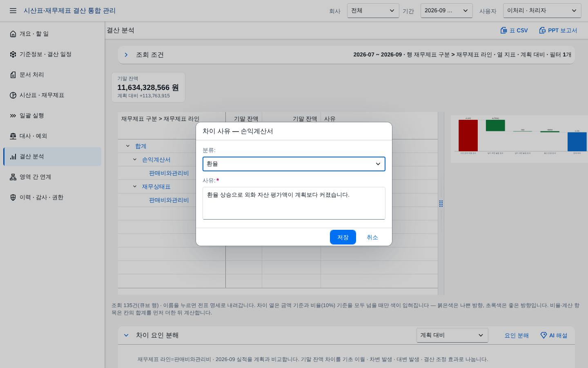The width and height of the screenshot is (588, 368).
Task: Go to 영역 간 연계 menu item
Action: coord(52,177)
